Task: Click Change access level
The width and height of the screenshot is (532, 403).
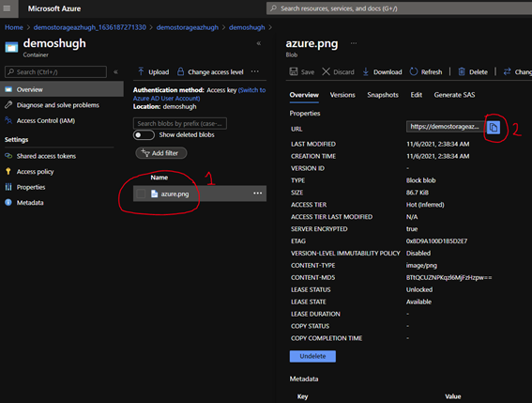Action: coord(210,71)
